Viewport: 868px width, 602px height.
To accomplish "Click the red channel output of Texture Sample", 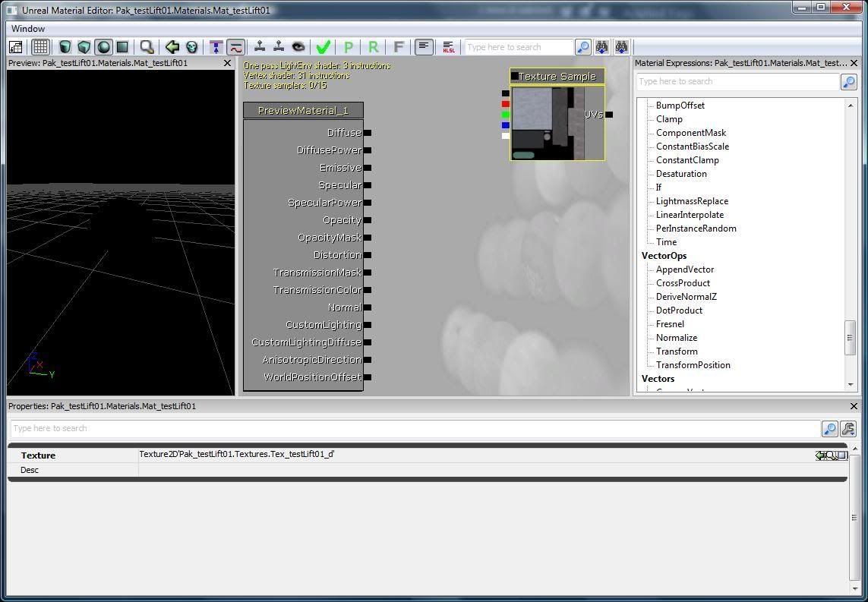I will 506,104.
